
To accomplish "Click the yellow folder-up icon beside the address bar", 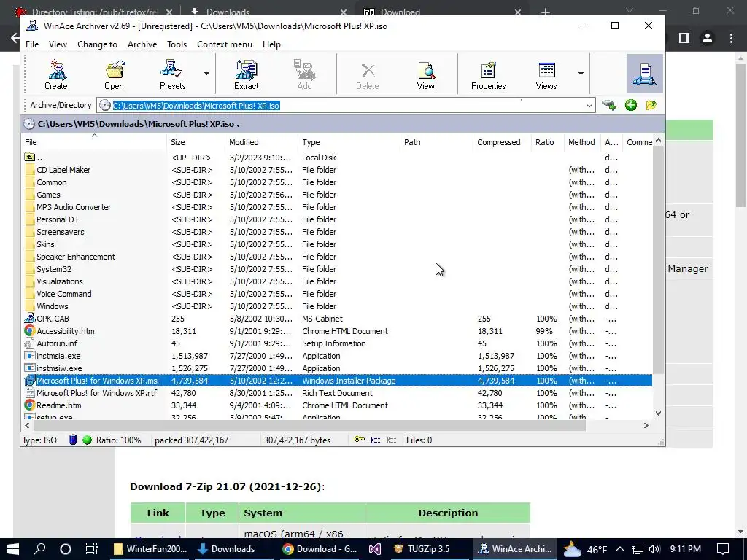I will pos(651,105).
